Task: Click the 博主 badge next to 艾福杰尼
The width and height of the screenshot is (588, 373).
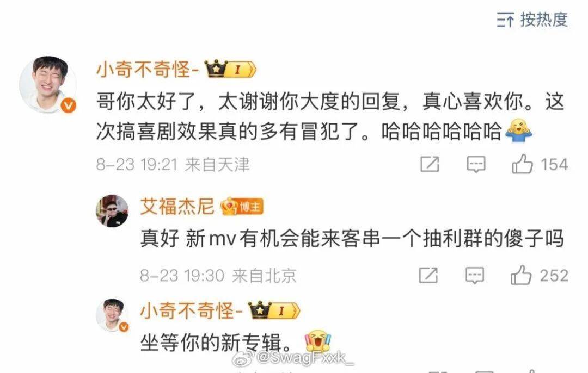Action: click(x=242, y=207)
